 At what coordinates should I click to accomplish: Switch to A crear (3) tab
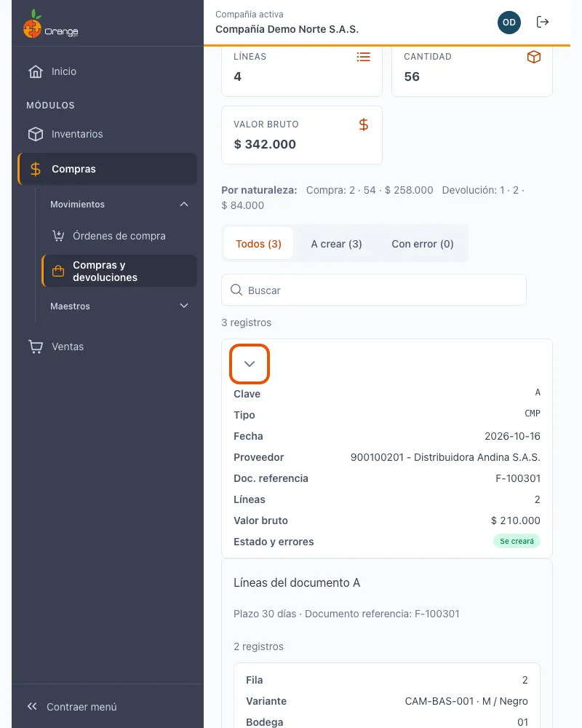tap(336, 244)
